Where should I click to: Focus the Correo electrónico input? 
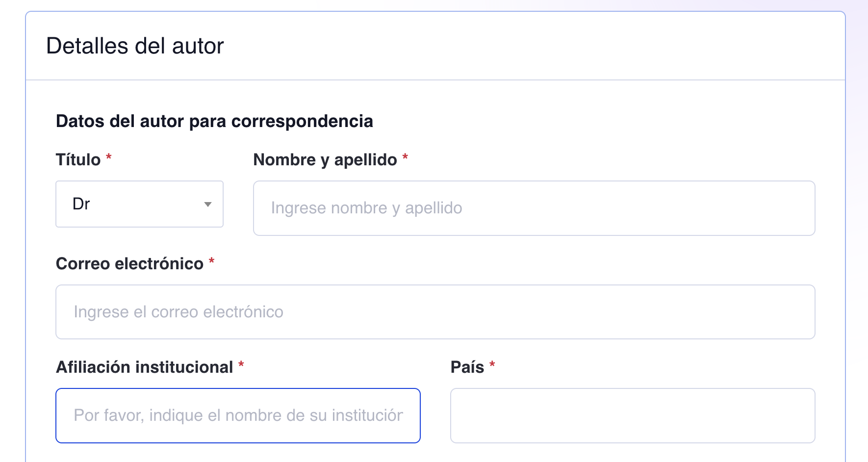point(434,312)
